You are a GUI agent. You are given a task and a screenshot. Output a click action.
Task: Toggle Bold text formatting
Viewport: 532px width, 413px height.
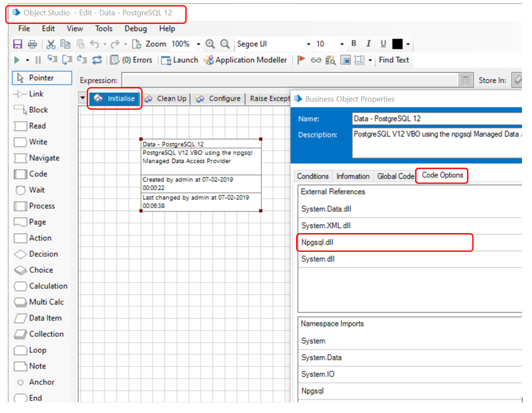coord(354,44)
